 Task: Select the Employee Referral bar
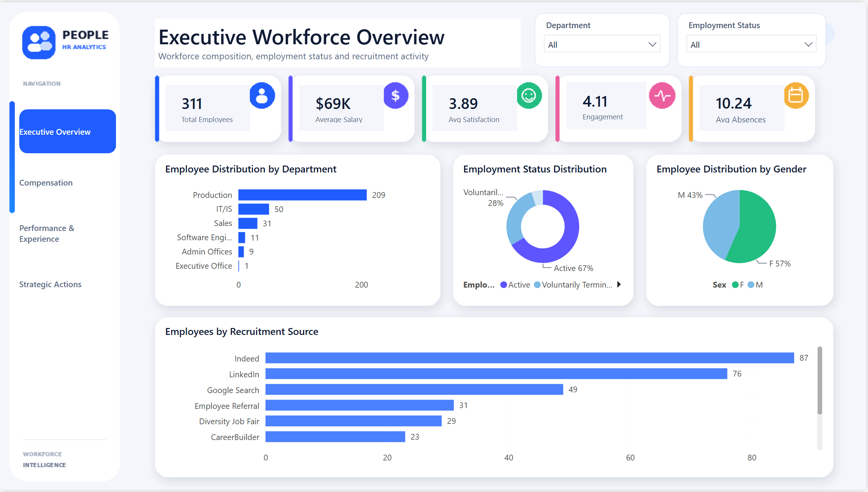tap(360, 405)
